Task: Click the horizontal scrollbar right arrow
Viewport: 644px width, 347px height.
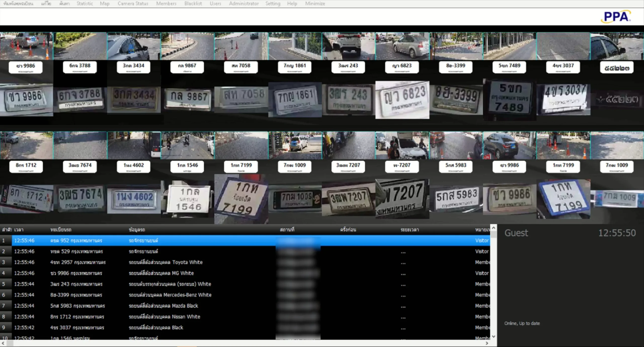Action: (487, 343)
